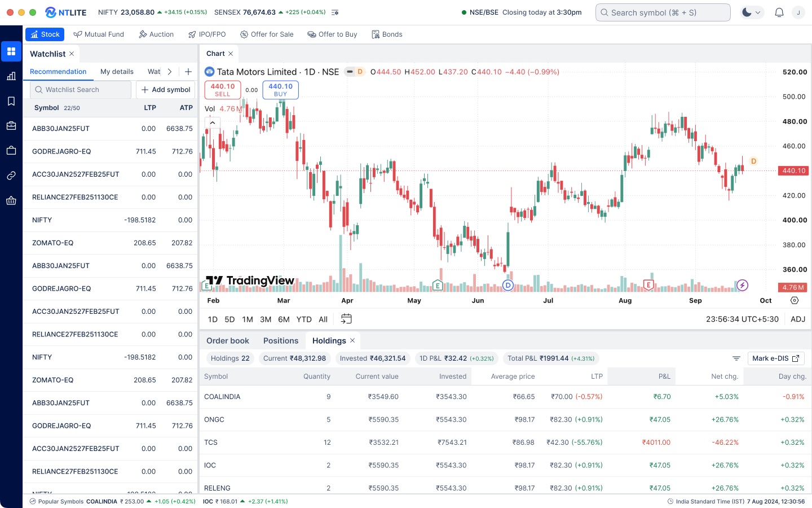Collapse the chart legend with chevron up
Image resolution: width=812 pixels, height=508 pixels.
point(213,122)
